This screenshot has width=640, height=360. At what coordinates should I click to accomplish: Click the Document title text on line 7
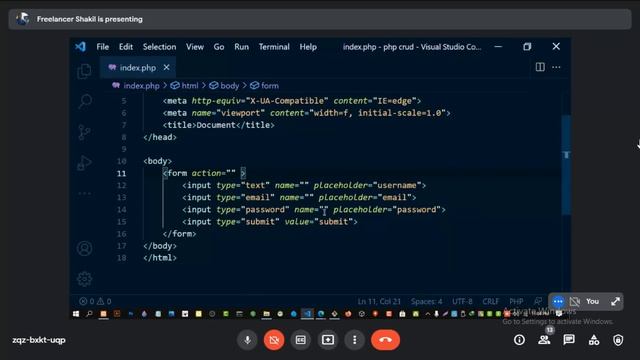(216, 125)
